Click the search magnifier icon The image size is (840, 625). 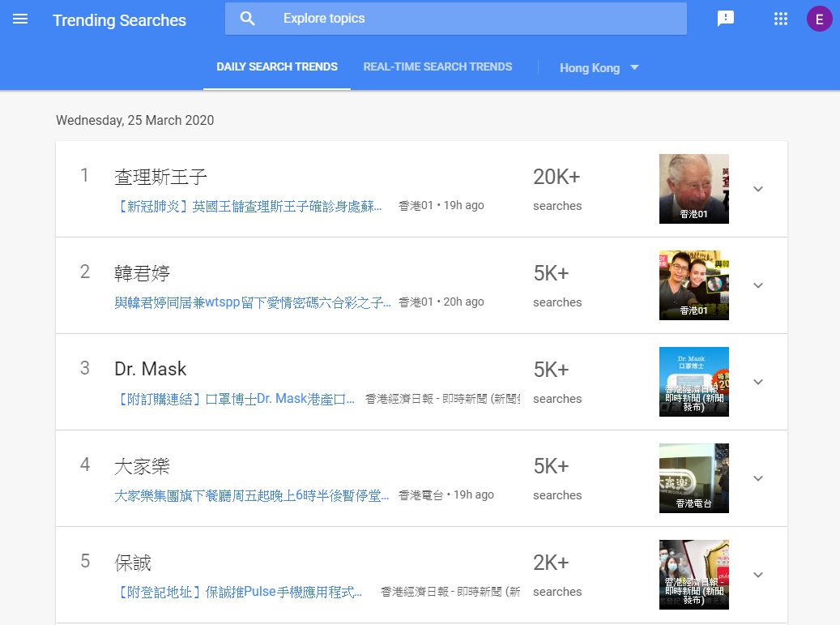[247, 19]
